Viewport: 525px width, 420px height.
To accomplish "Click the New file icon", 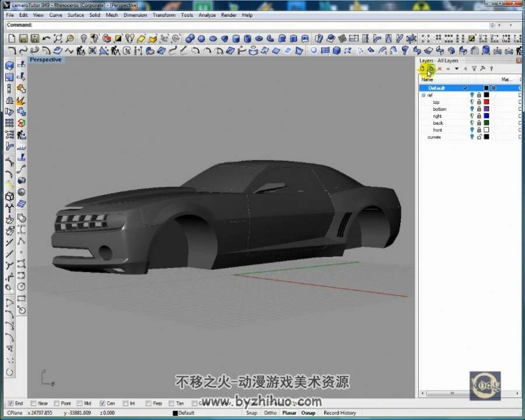I will tap(12, 38).
